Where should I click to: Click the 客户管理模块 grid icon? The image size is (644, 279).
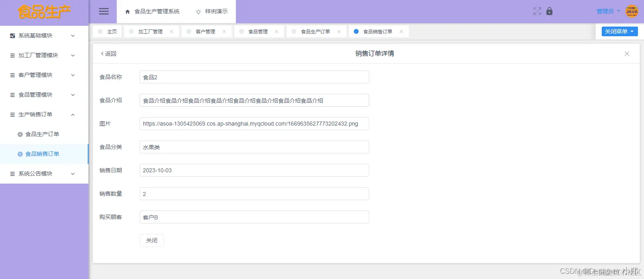pos(12,75)
